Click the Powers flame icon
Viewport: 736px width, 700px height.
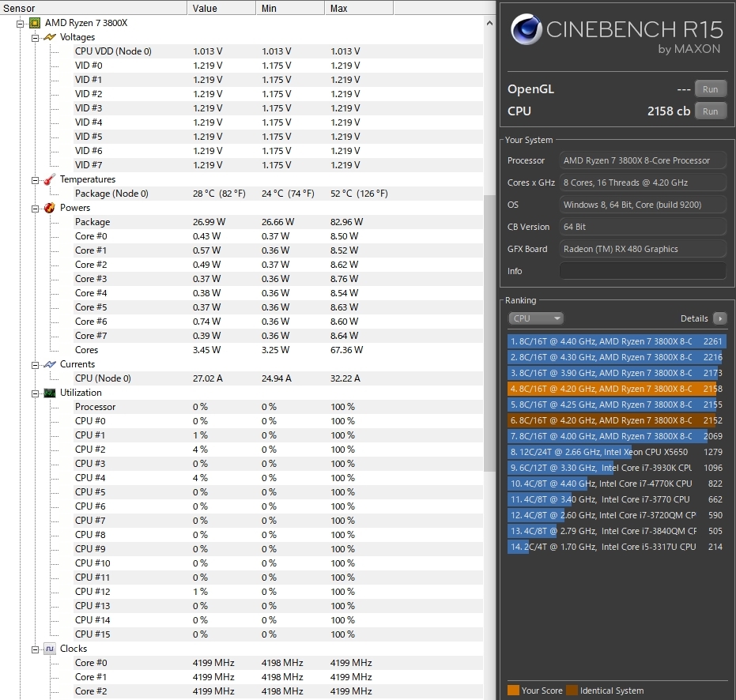tap(50, 208)
